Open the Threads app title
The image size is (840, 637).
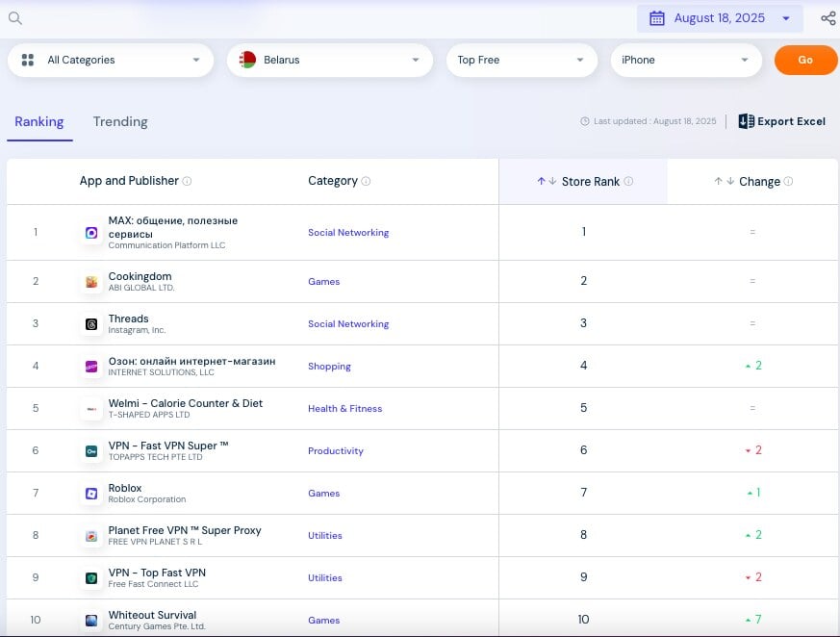(x=128, y=318)
